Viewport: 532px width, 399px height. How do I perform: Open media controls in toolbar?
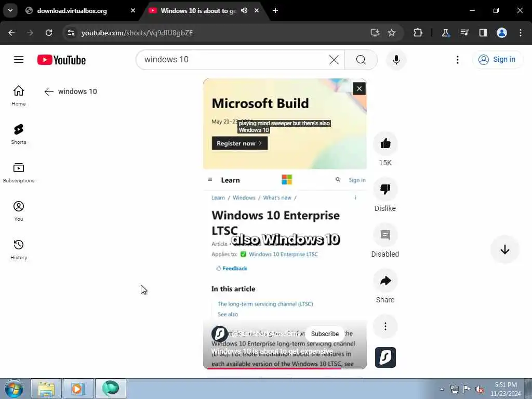(464, 33)
